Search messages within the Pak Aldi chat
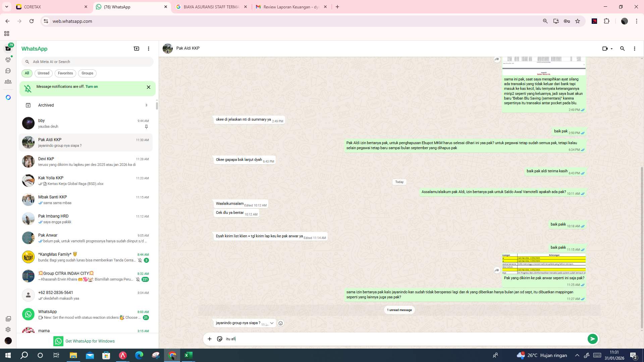Image resolution: width=644 pixels, height=362 pixels. (623, 49)
